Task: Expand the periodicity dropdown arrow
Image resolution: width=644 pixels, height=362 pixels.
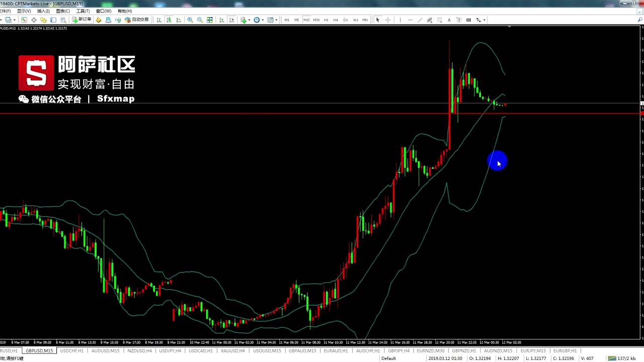Action: pyautogui.click(x=263, y=20)
